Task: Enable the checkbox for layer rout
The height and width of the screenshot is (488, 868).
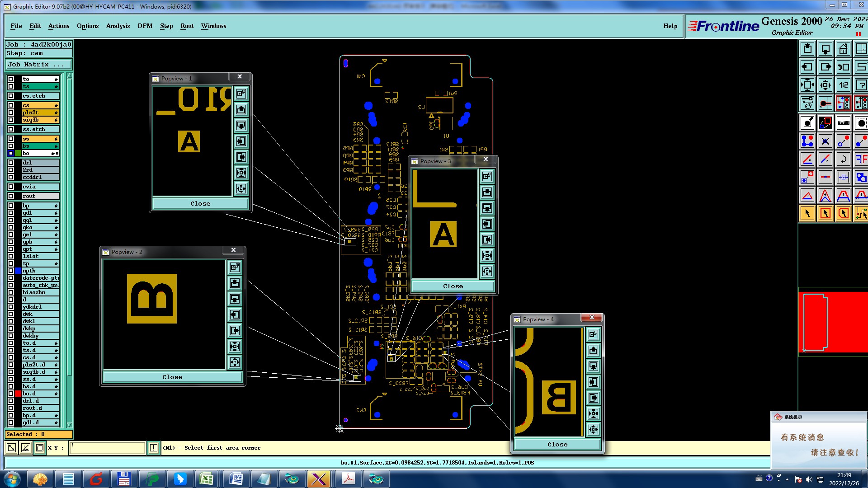Action: point(11,196)
